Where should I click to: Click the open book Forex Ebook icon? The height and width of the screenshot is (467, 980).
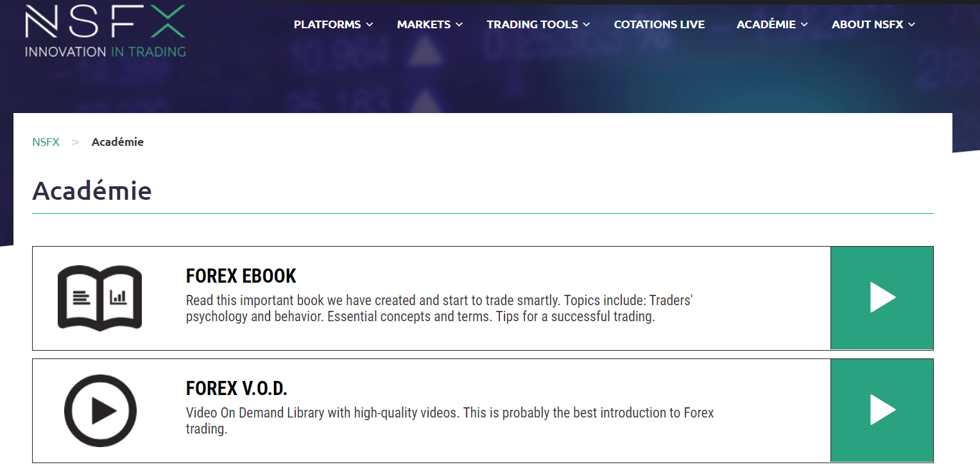(99, 297)
